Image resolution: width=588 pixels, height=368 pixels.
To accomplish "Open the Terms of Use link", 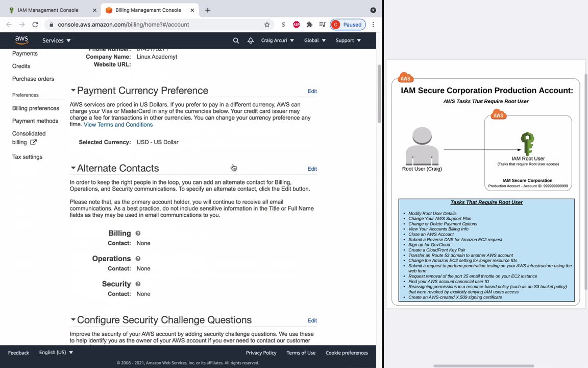I will click(x=301, y=353).
